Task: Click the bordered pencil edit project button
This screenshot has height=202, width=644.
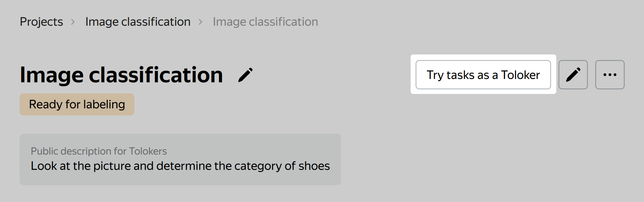Action: (573, 75)
